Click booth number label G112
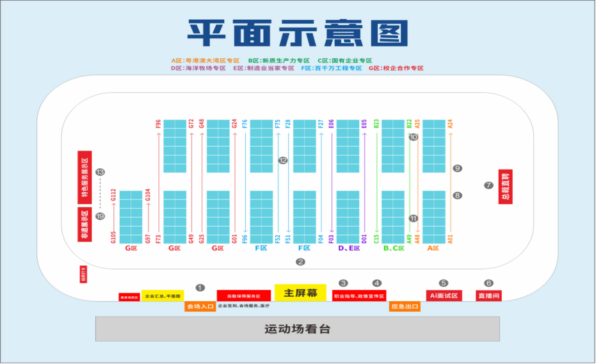 tap(113, 195)
